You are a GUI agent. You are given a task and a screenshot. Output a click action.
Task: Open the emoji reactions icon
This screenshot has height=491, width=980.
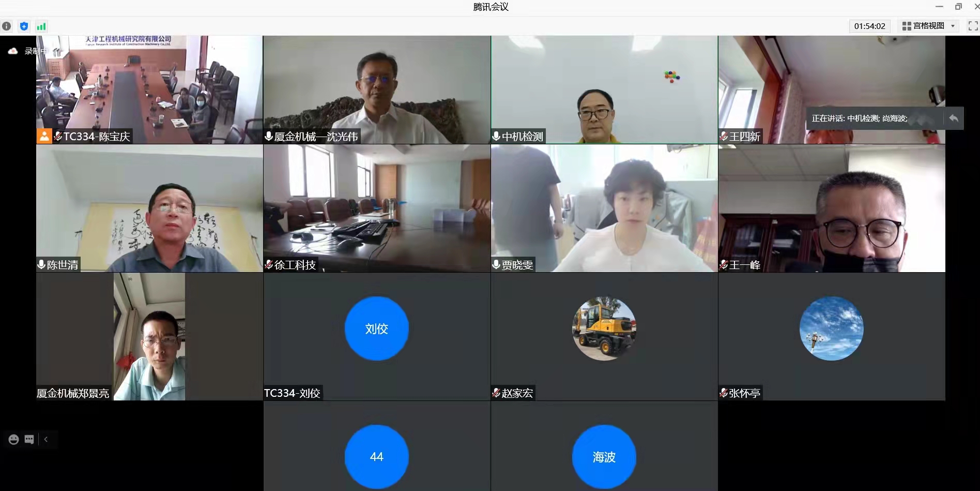point(14,439)
